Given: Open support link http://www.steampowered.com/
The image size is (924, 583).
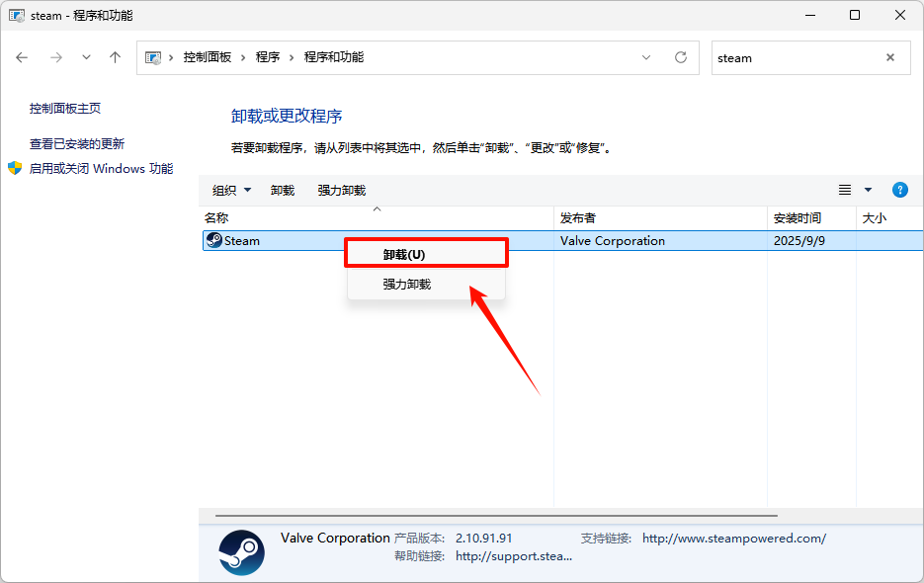Looking at the screenshot, I should [734, 539].
